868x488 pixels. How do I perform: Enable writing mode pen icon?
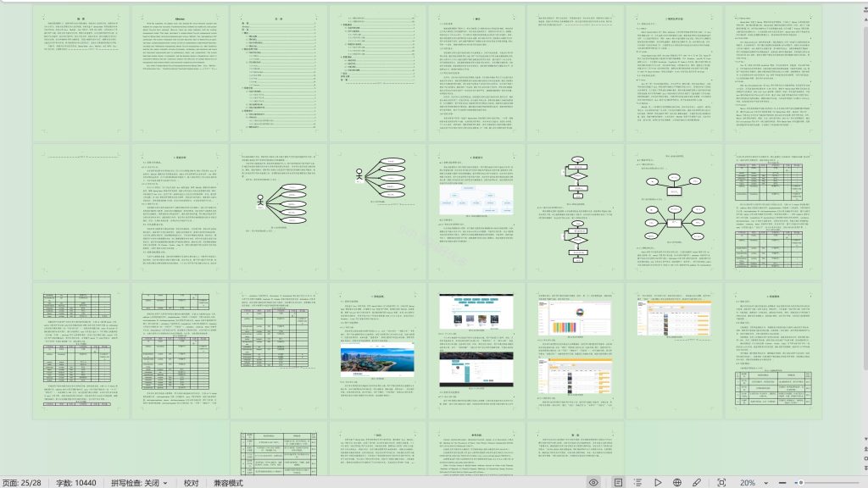[697, 482]
